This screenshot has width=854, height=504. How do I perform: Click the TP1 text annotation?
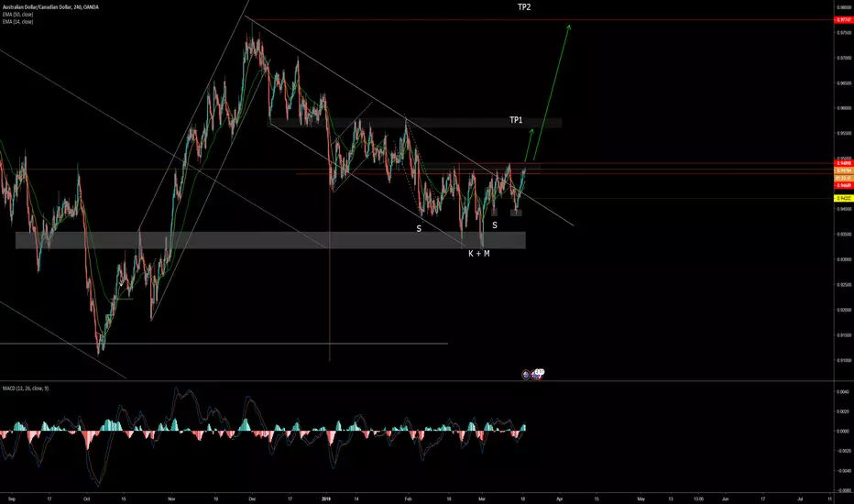[516, 120]
